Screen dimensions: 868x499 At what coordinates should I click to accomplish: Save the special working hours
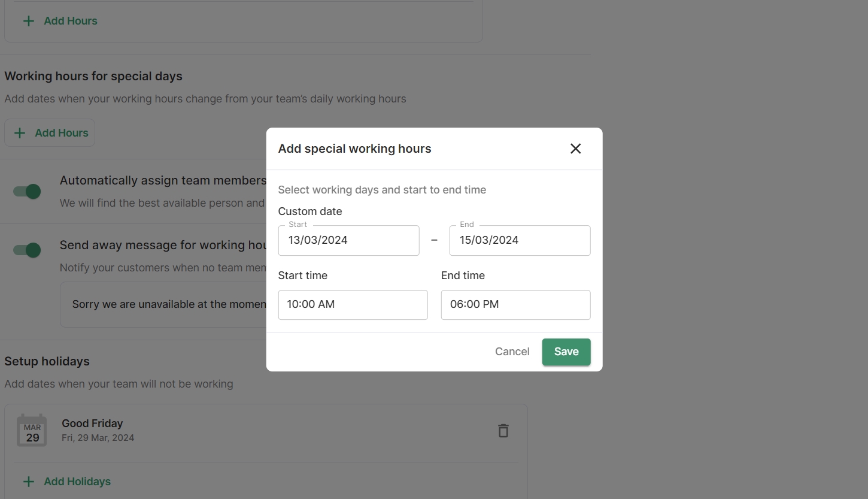coord(566,352)
